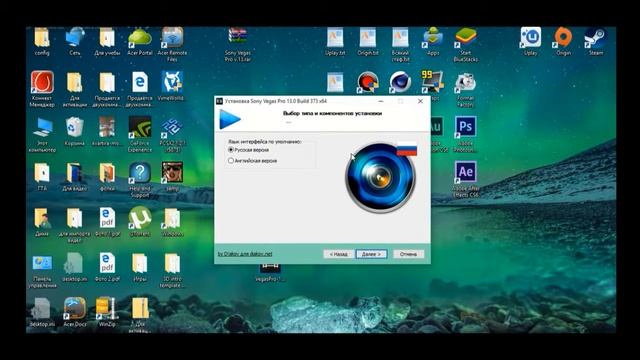
Task: Open the Для активации folder
Action: (x=74, y=89)
